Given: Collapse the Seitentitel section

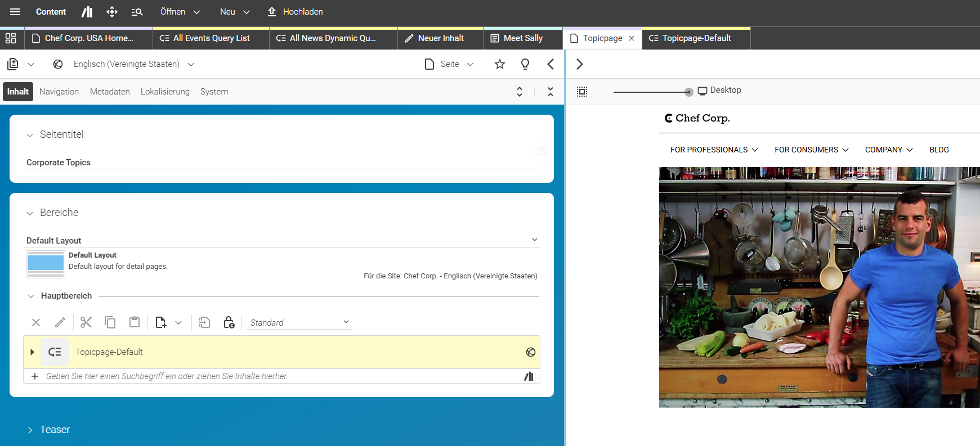Looking at the screenshot, I should coord(30,135).
